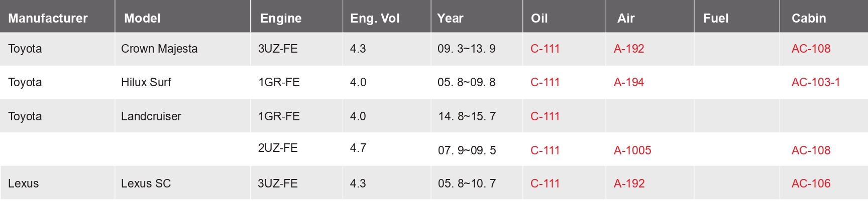Open air filter A-192 for Crown Majesta
The image size is (868, 201).
[x=629, y=49]
